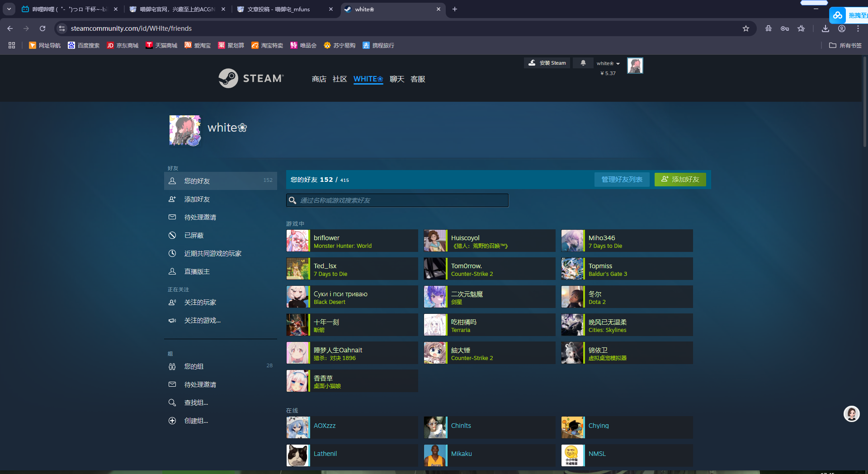Click the floating assistant avatar icon
Viewport: 868px width, 474px height.
[x=852, y=413]
